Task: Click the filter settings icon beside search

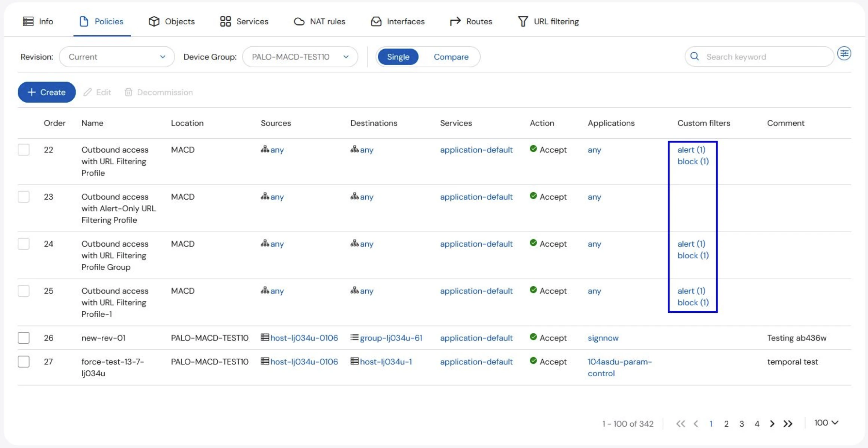Action: pos(844,54)
